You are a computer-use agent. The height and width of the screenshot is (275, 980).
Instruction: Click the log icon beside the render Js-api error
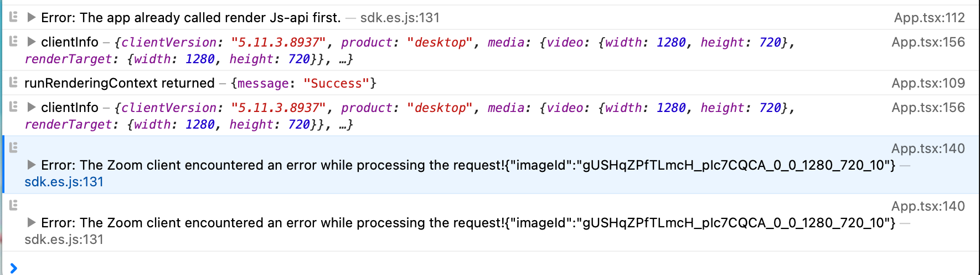pos(14,17)
